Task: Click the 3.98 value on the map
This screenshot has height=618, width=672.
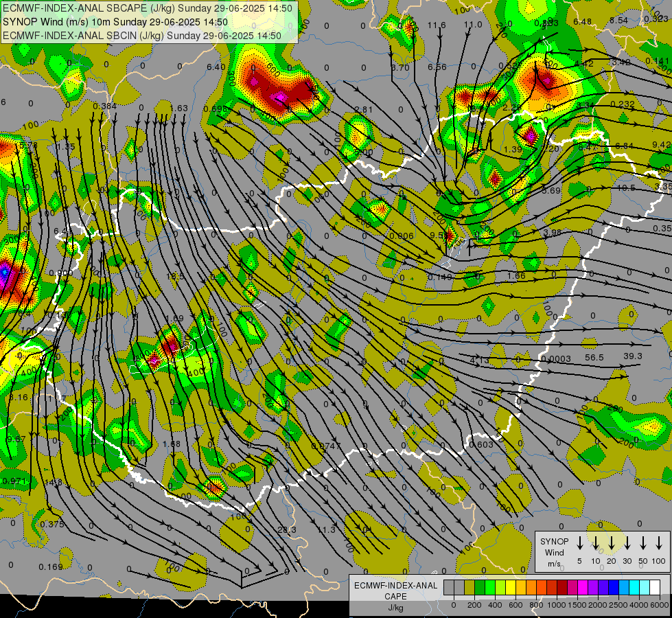Action: coord(552,233)
